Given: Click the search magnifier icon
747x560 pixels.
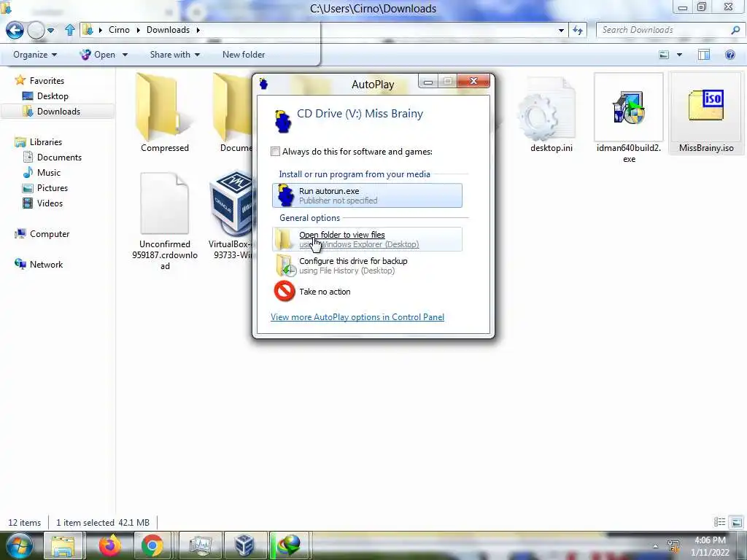Looking at the screenshot, I should tap(735, 30).
